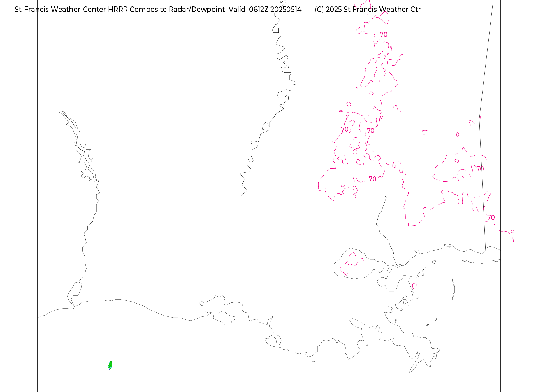Click the map title text at top
The image size is (538, 392).
click(217, 10)
